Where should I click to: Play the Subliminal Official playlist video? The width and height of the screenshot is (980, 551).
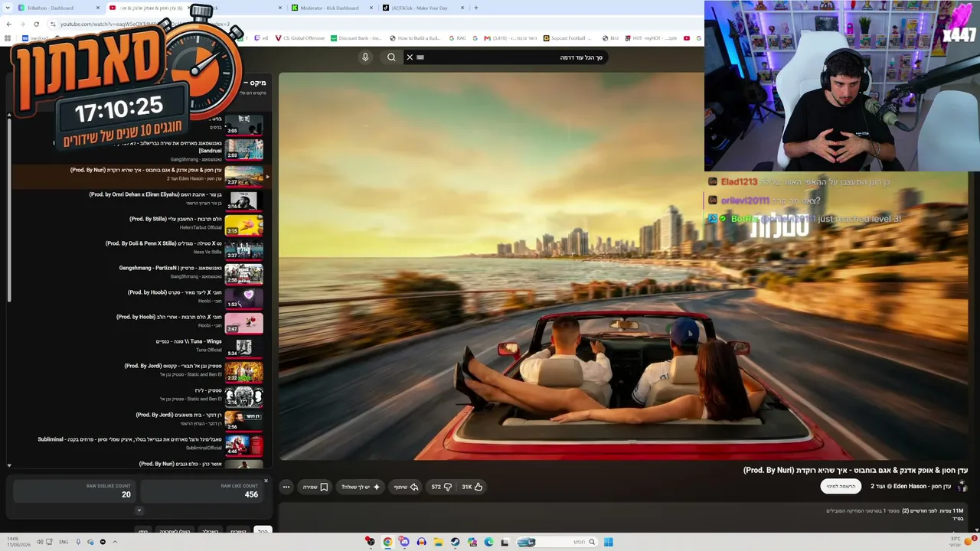(243, 445)
